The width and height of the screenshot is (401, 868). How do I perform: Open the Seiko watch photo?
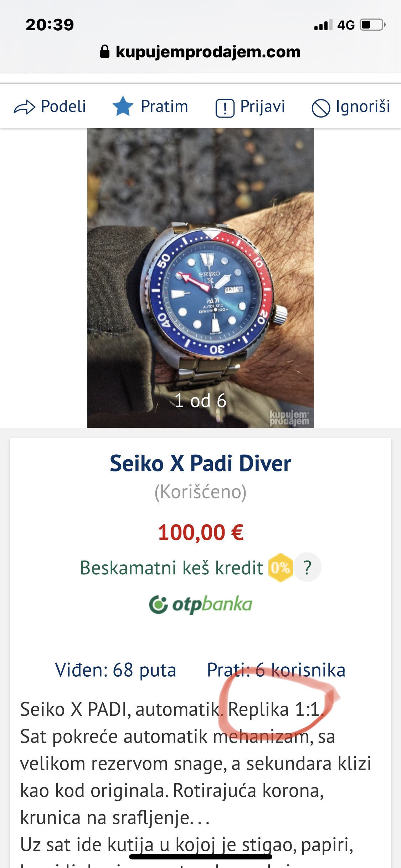click(x=200, y=278)
